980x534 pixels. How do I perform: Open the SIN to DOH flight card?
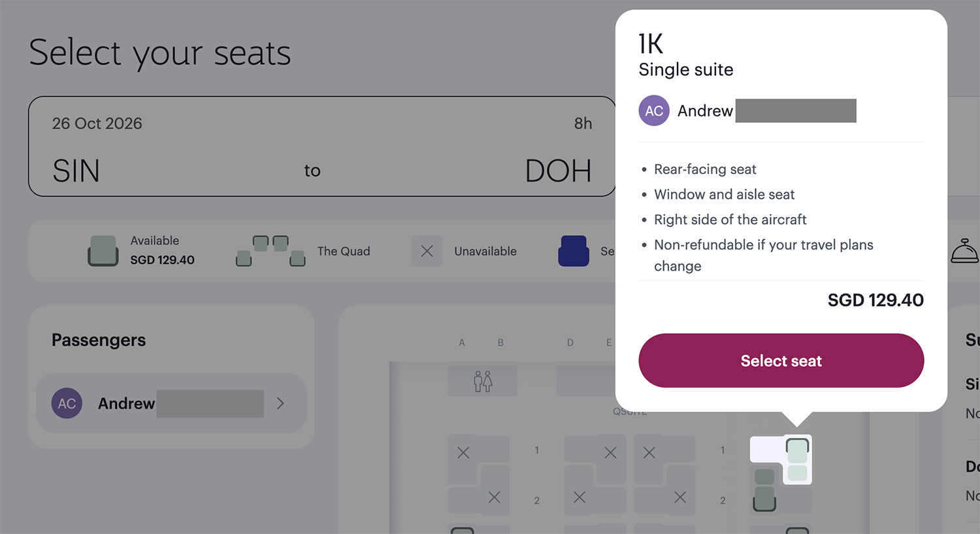pos(321,146)
